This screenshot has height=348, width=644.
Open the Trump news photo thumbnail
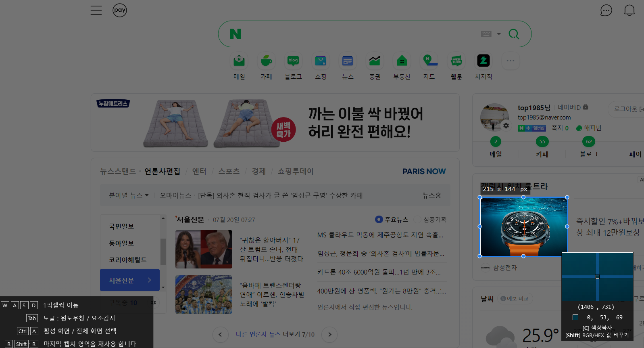[x=204, y=249]
